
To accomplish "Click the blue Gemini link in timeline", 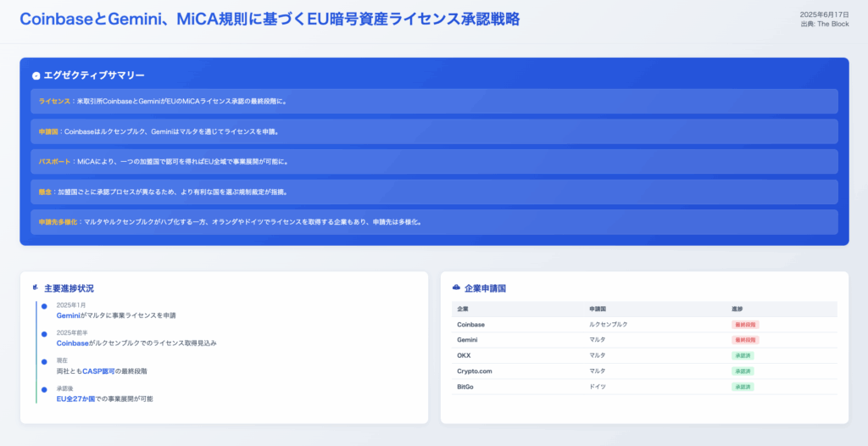I will pos(69,315).
